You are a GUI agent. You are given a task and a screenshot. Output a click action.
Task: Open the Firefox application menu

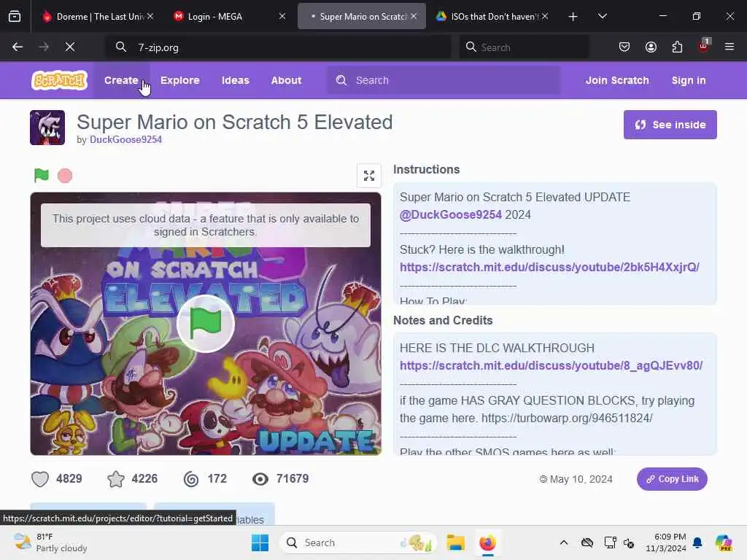[729, 47]
